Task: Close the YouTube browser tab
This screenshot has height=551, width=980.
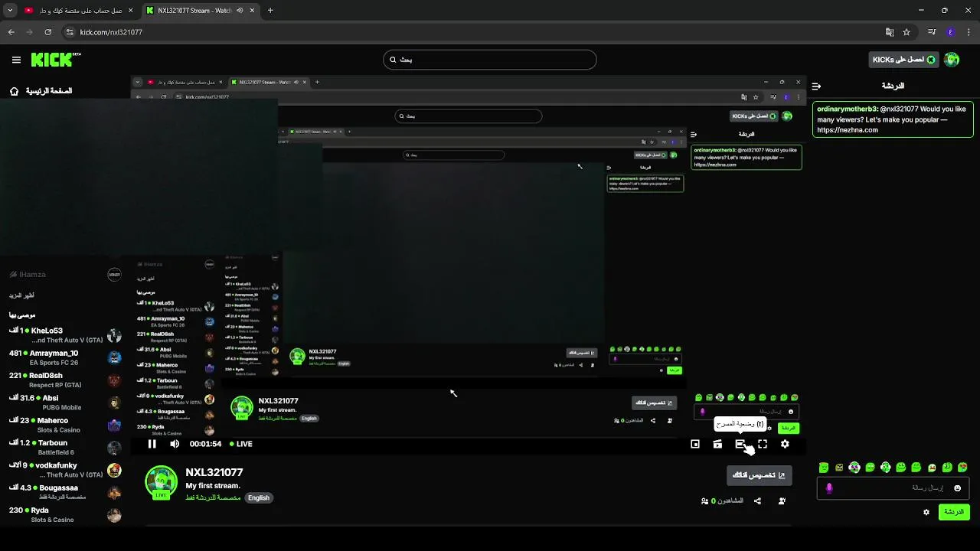Action: click(x=130, y=11)
